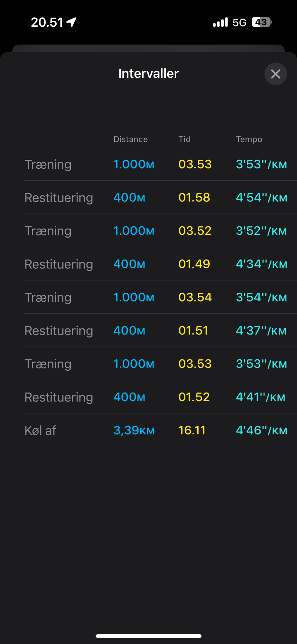
Task: Select Træning row with pace 3'52''/KM
Action: pyautogui.click(x=161, y=231)
